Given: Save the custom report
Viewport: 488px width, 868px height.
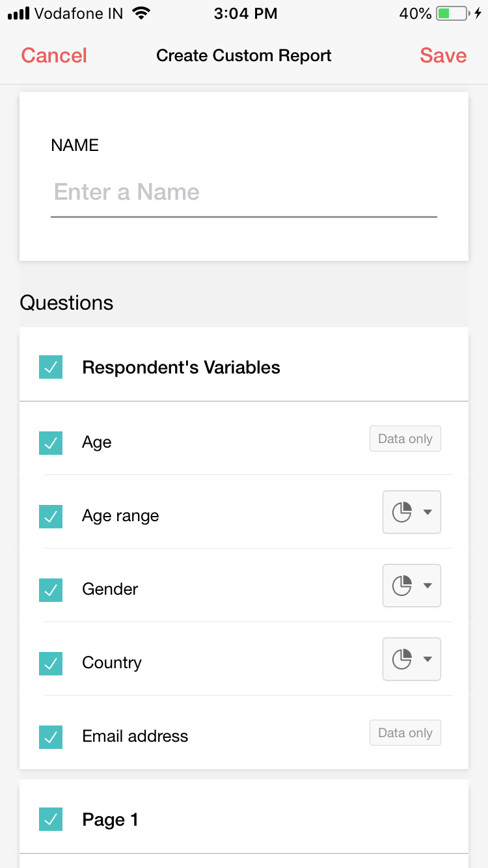Looking at the screenshot, I should click(x=443, y=56).
